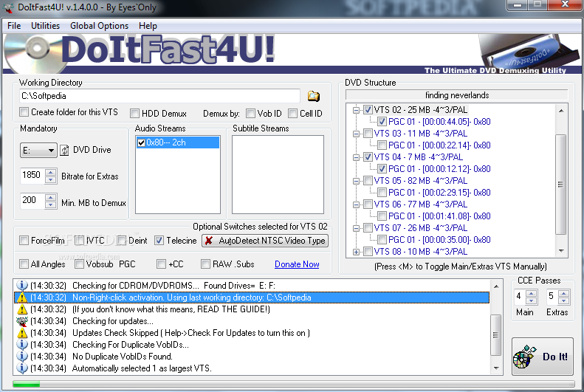Click the empty Subtitle Streams list box
This screenshot has height=392, width=584.
[278, 174]
